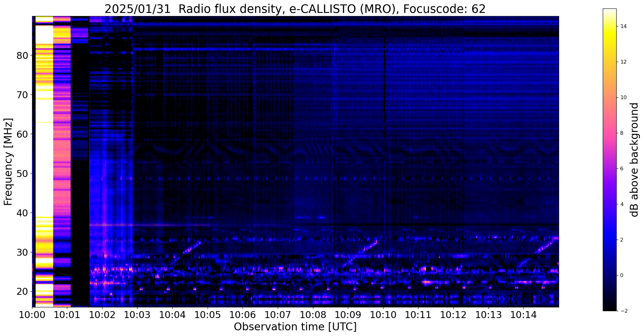
Task: Click the 10:11 time tick label
Action: click(418, 315)
